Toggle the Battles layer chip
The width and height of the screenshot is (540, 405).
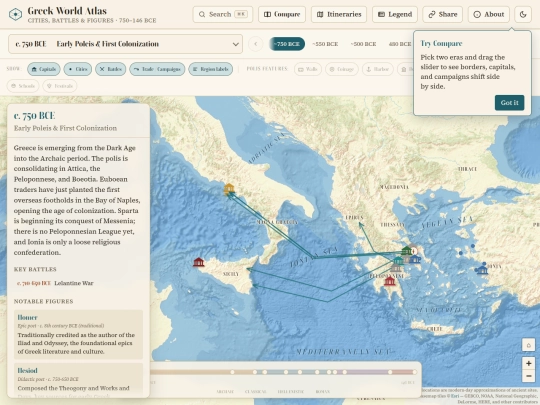pos(111,69)
